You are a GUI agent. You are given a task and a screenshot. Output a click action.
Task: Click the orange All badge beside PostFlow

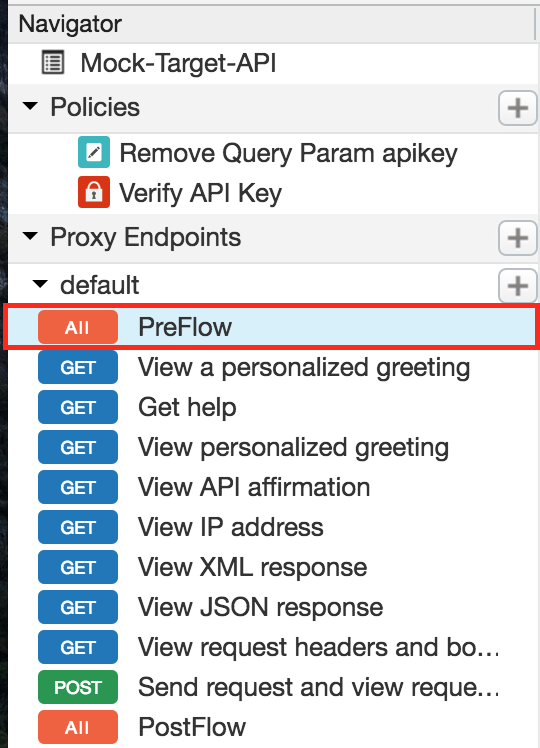pyautogui.click(x=78, y=727)
